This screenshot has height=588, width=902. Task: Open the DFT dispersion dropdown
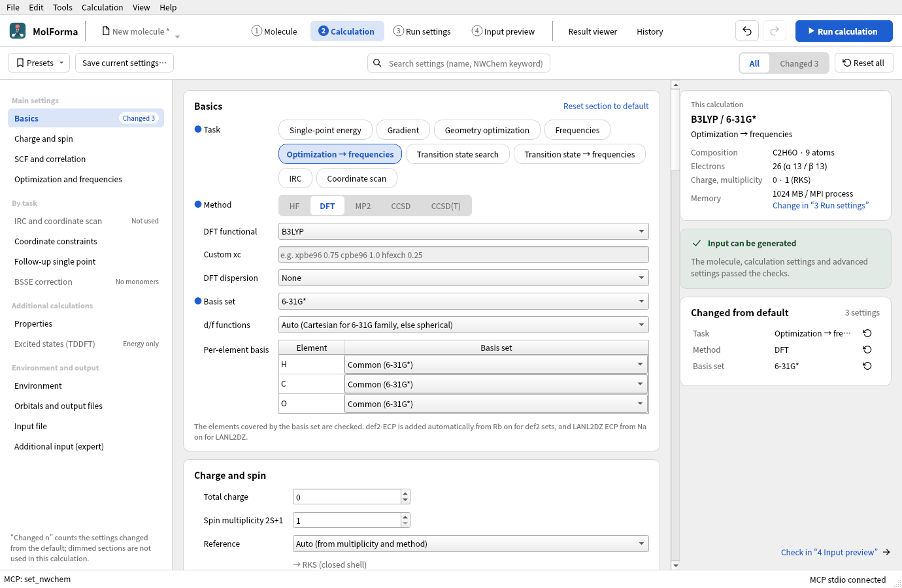[x=463, y=278]
